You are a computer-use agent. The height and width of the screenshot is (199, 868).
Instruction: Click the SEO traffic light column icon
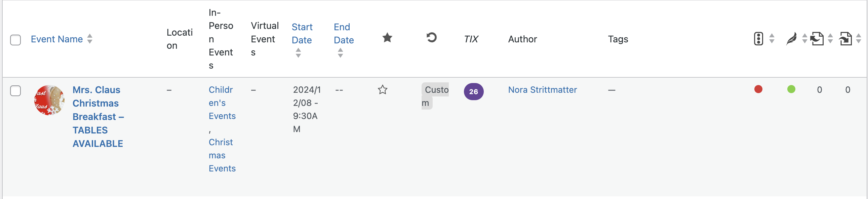tap(758, 39)
